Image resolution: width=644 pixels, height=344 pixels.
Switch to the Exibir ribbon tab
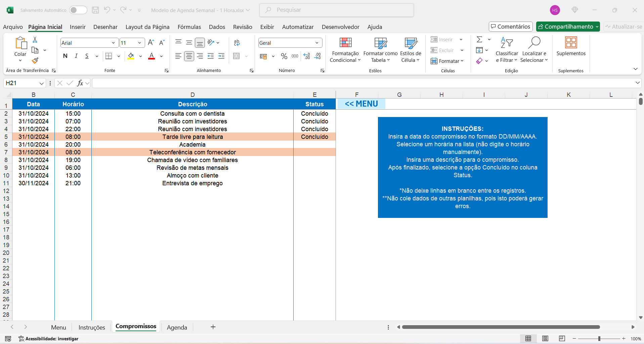pos(267,27)
